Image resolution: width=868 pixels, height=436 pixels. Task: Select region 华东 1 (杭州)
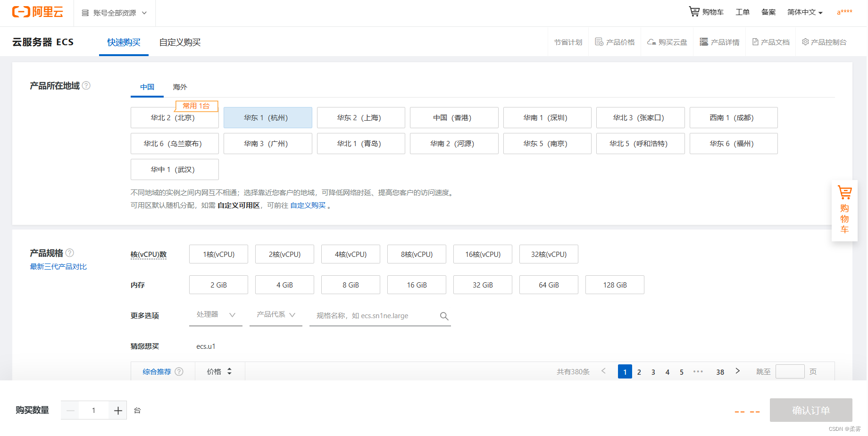pyautogui.click(x=268, y=118)
